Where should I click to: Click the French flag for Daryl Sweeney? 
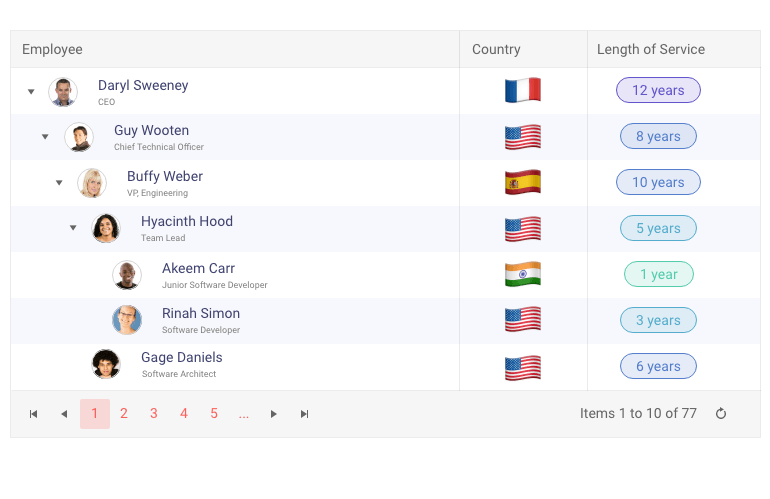pyautogui.click(x=522, y=91)
